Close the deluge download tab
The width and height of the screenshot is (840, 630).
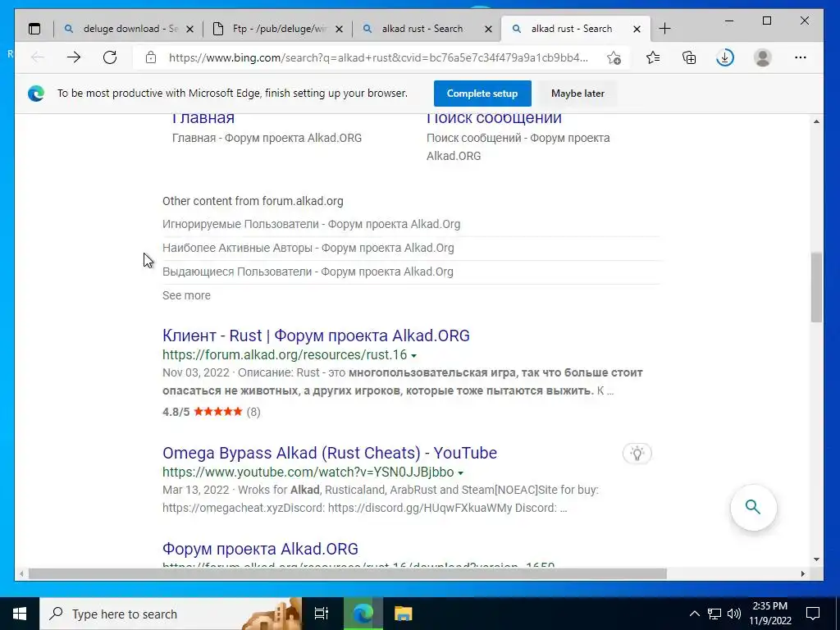coord(189,29)
